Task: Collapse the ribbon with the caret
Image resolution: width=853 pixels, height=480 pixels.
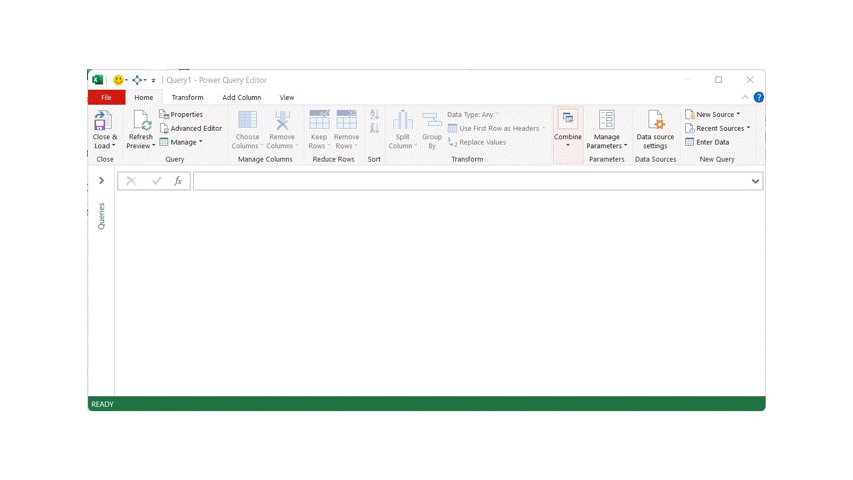Action: [745, 97]
